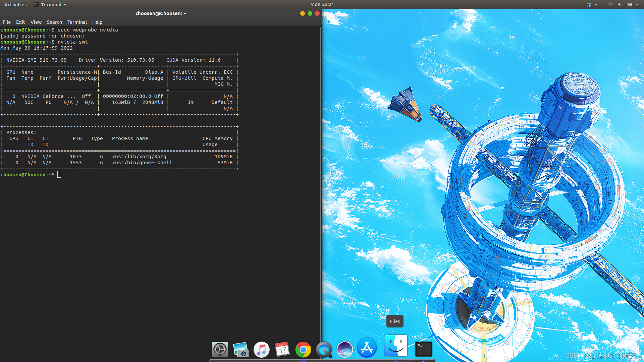Launch the photo viewer dock icon
644x362 pixels.
240,350
